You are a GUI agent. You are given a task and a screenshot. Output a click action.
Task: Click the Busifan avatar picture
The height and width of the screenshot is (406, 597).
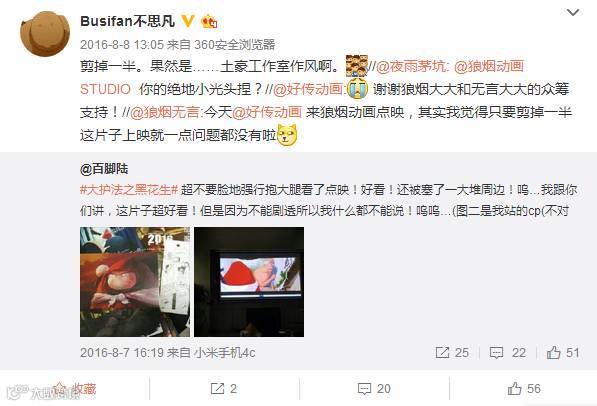pos(45,34)
